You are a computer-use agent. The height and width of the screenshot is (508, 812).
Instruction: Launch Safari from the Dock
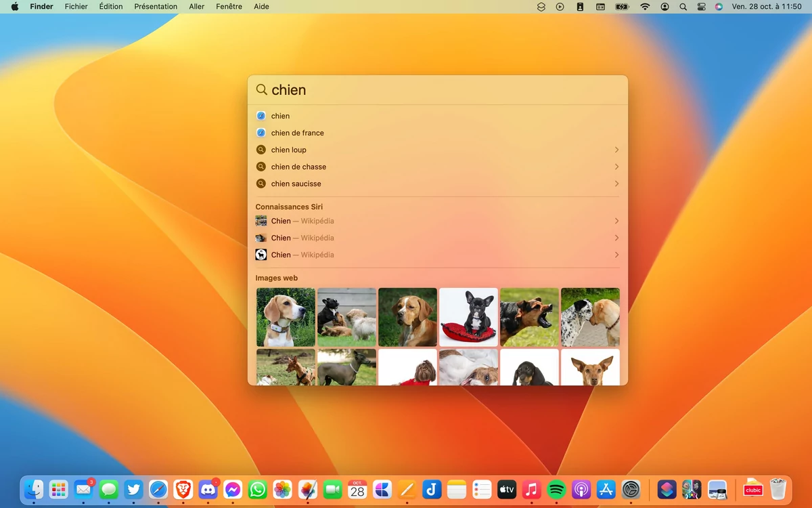click(x=158, y=489)
